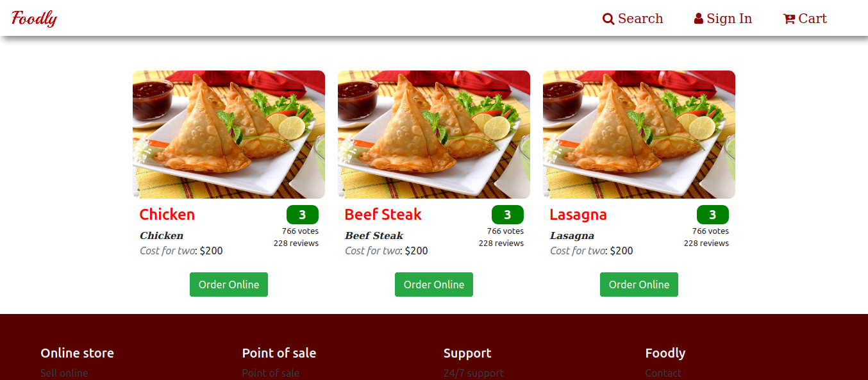Order Lasagna online

coord(639,285)
